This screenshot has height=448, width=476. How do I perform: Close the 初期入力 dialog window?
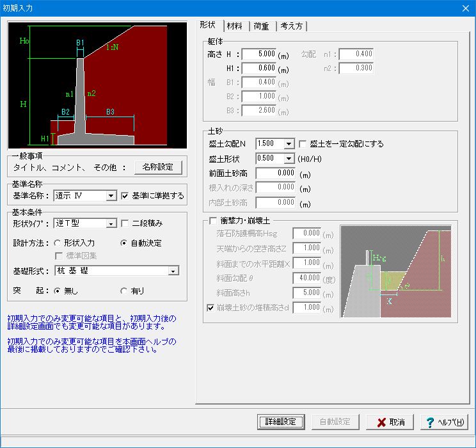tap(466, 8)
